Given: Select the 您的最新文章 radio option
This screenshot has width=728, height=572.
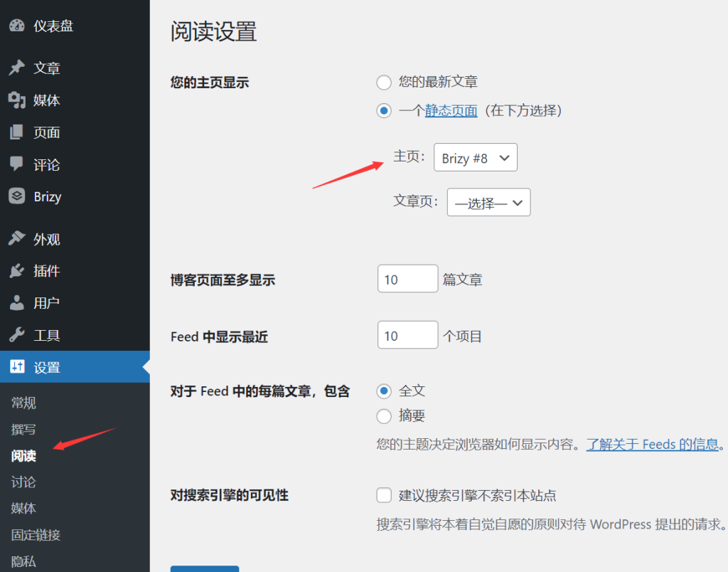Looking at the screenshot, I should (384, 83).
